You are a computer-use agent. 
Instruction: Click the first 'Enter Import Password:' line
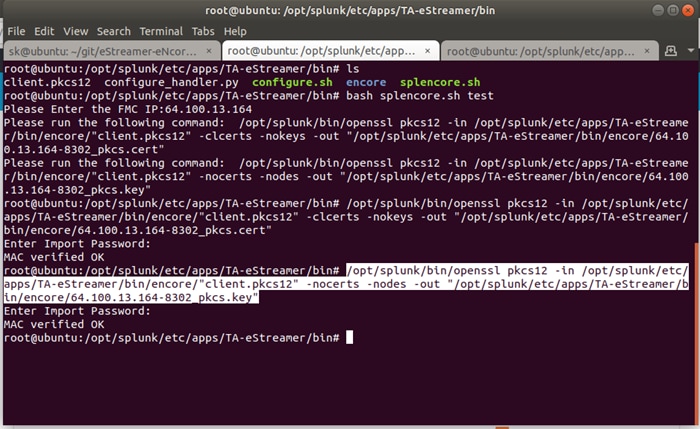pos(77,244)
